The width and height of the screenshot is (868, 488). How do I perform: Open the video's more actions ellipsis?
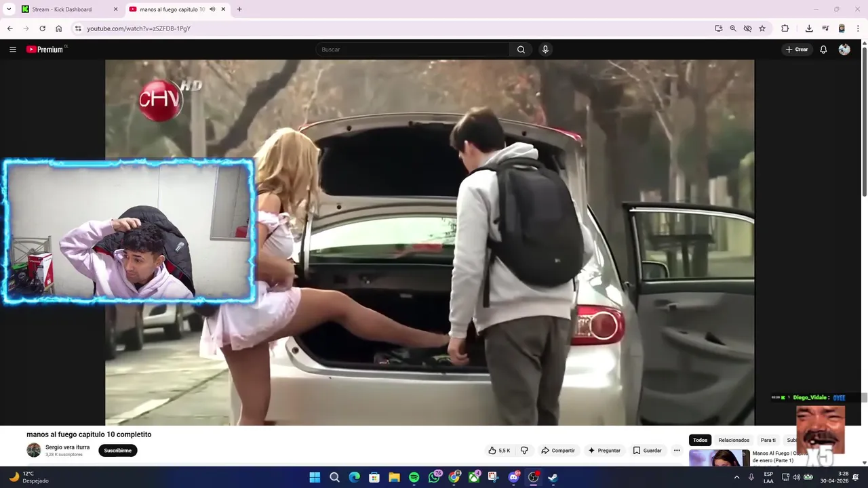click(677, 451)
